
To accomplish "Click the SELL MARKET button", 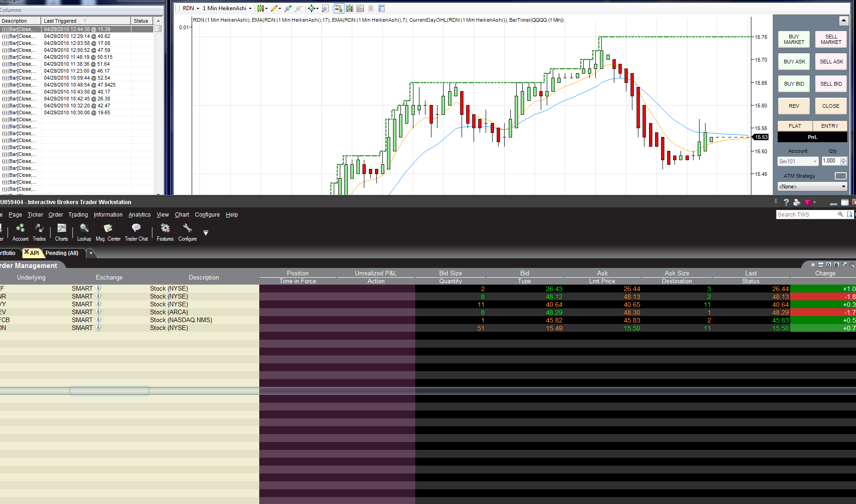I will coord(831,39).
